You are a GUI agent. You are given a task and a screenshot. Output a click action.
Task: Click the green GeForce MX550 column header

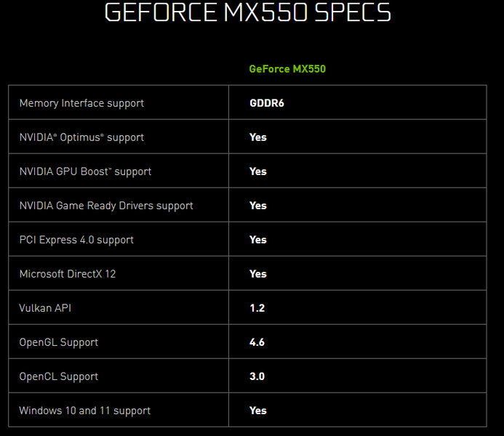click(x=287, y=69)
